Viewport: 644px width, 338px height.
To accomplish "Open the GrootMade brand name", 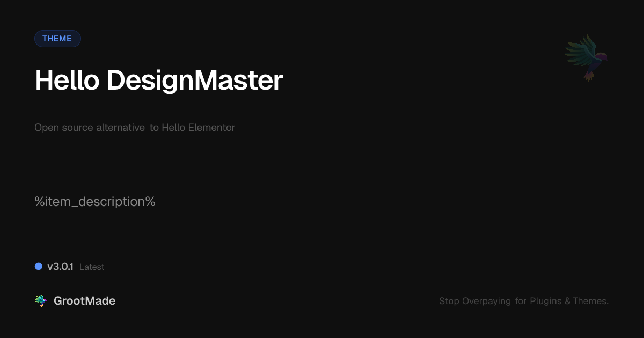I will [x=84, y=301].
